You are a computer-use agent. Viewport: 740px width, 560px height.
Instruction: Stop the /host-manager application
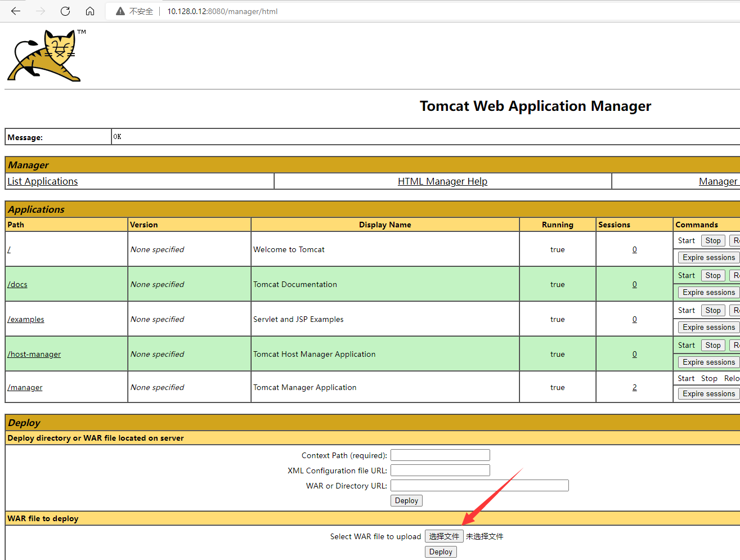pyautogui.click(x=713, y=345)
